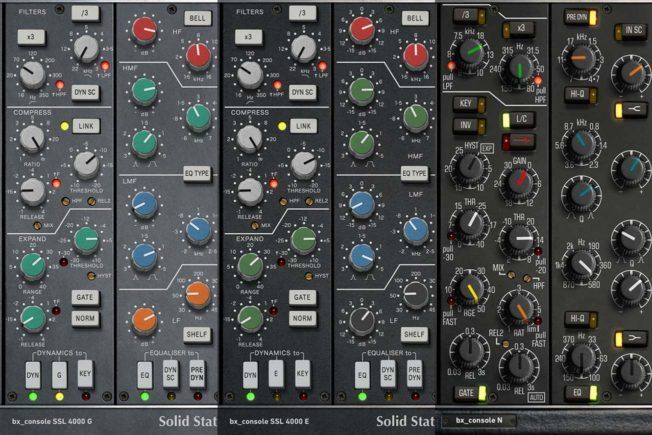The image size is (652, 435).
Task: Click the EQ routing button on SSL 4000 E
Action: click(x=362, y=375)
